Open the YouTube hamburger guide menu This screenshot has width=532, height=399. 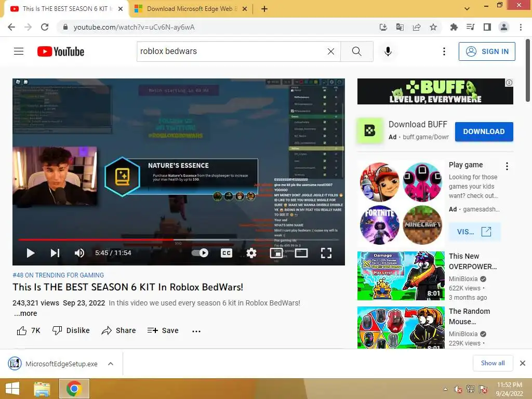pyautogui.click(x=19, y=51)
